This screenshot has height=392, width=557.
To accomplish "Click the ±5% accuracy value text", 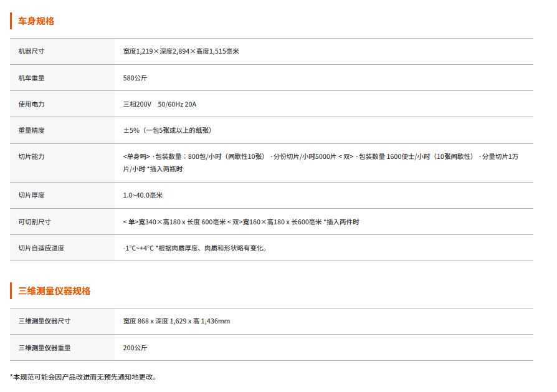I will pos(167,130).
